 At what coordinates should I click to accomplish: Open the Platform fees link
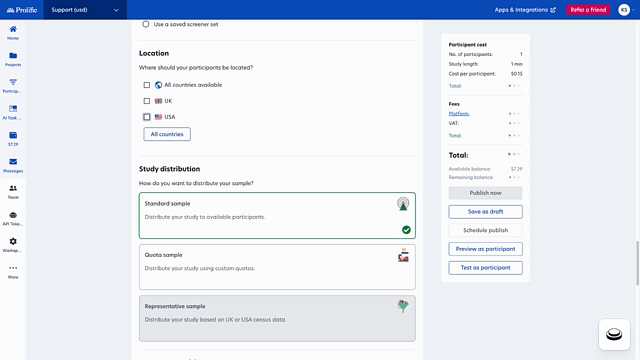pos(459,113)
